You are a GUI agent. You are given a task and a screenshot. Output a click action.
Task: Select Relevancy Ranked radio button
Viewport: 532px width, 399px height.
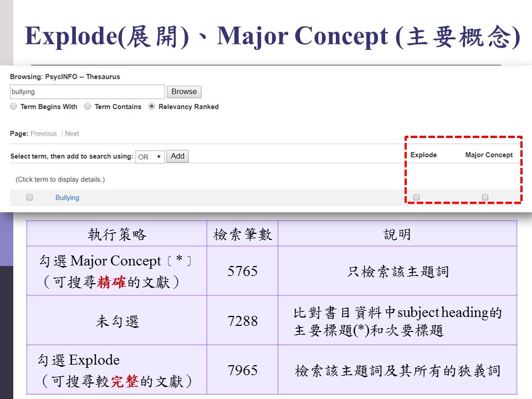point(152,106)
